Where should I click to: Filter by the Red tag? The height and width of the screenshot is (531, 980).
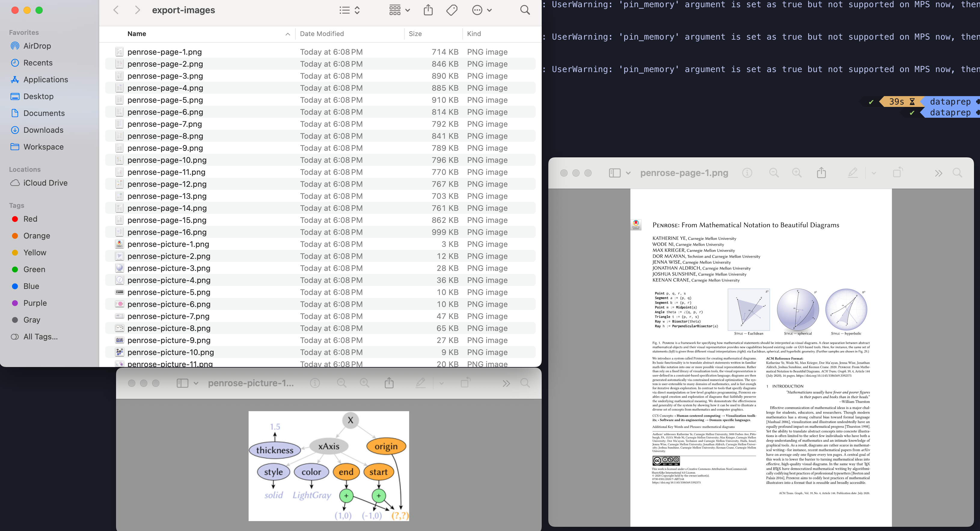30,219
